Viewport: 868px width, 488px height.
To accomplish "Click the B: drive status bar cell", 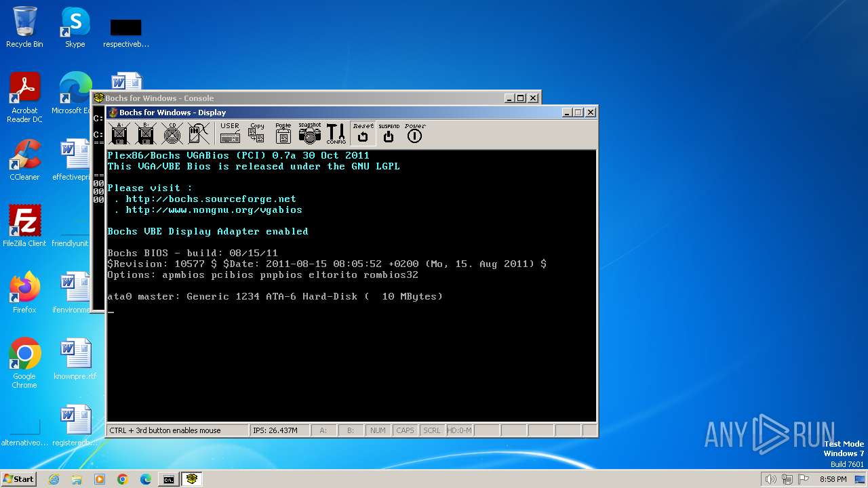I will 351,430.
